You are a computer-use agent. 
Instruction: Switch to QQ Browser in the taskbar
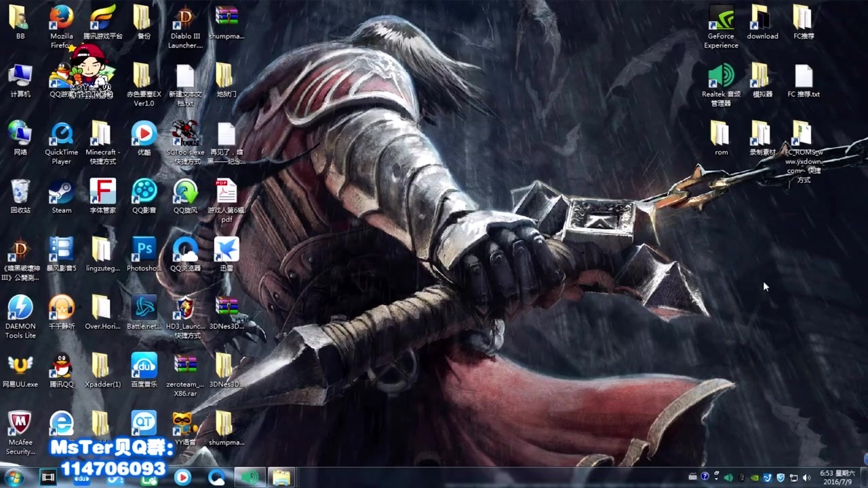tap(216, 477)
